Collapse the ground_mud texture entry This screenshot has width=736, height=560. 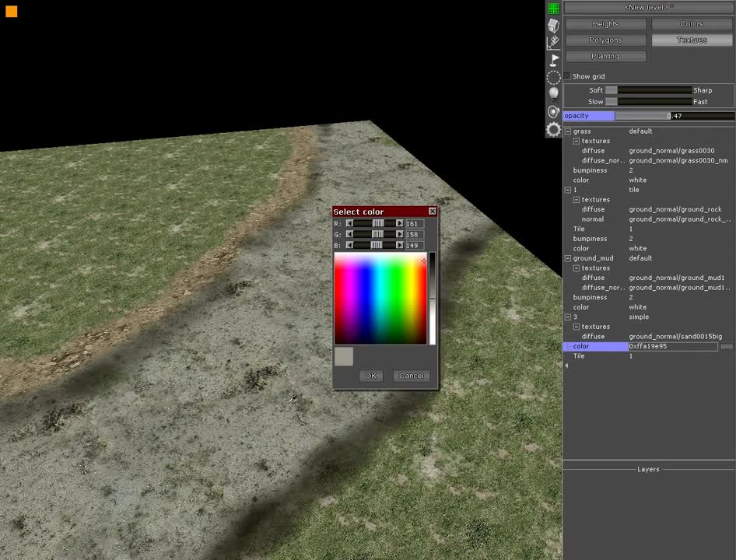pyautogui.click(x=567, y=257)
